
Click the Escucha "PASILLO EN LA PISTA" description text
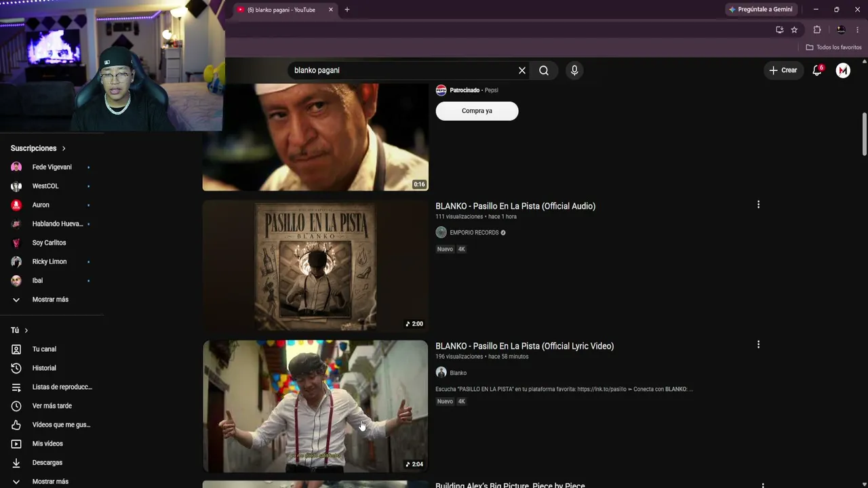coord(564,389)
